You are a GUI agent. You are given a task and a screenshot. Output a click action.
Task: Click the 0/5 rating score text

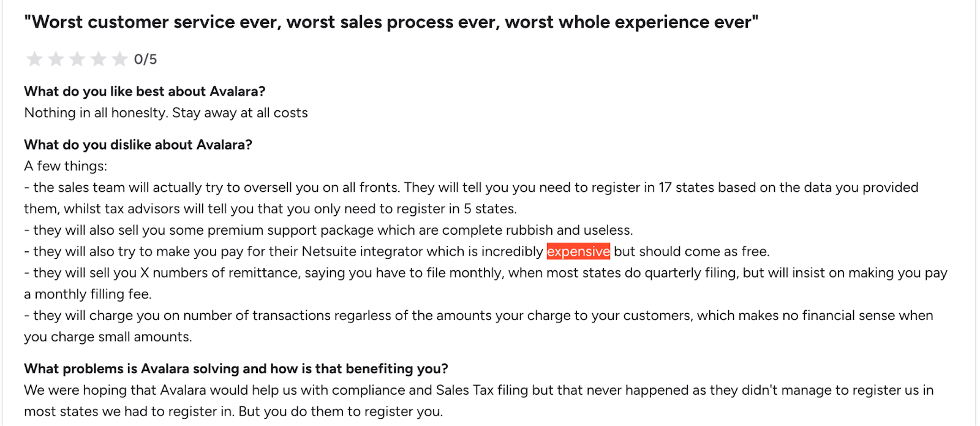146,59
